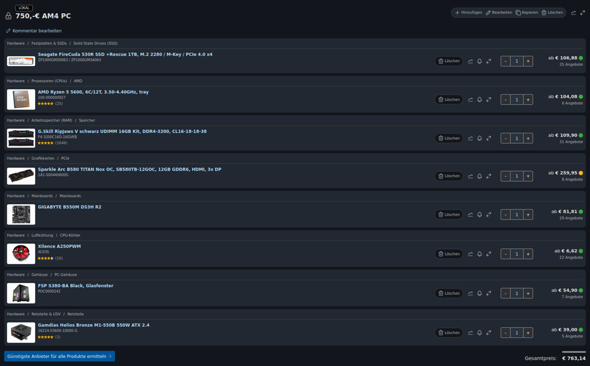590x366 pixels.
Task: Increase quantity of Seagate FireCuda SSD
Action: click(x=528, y=61)
